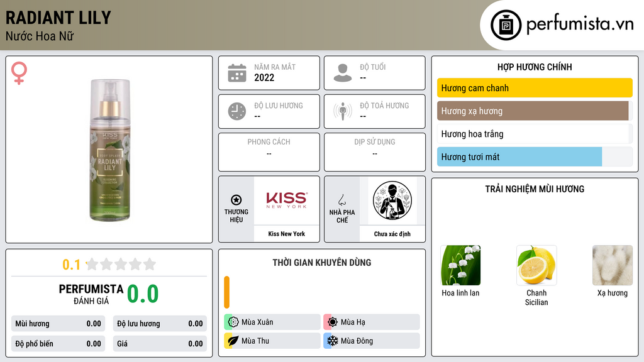Click the orange bar in Thời gian khuyên dùng
Image resolution: width=644 pixels, height=362 pixels.
226,292
